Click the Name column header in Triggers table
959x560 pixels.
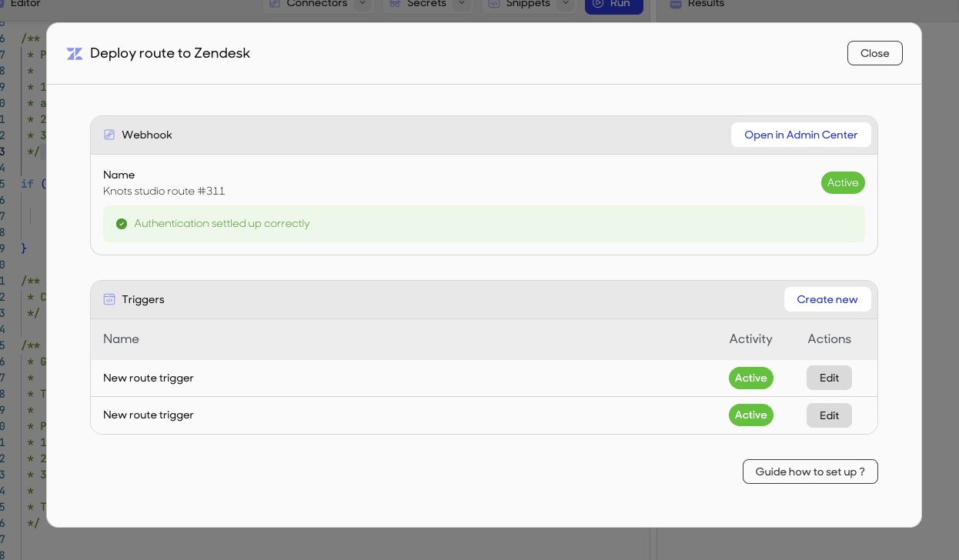[121, 338]
